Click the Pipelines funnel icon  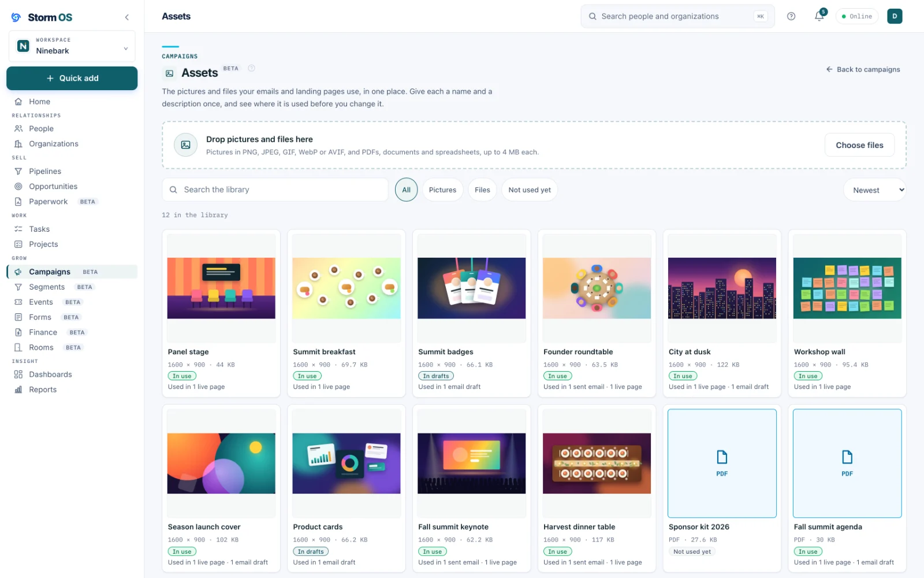[x=18, y=172]
